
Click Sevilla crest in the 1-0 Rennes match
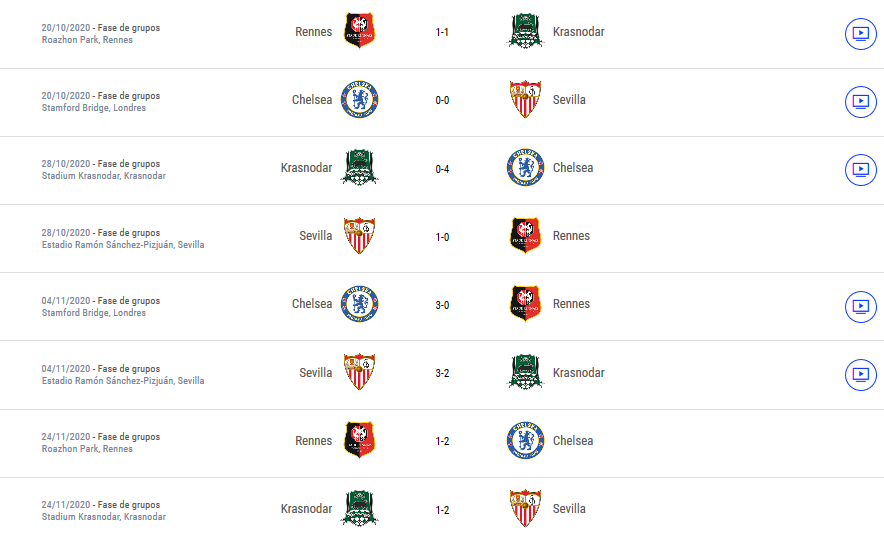[360, 236]
